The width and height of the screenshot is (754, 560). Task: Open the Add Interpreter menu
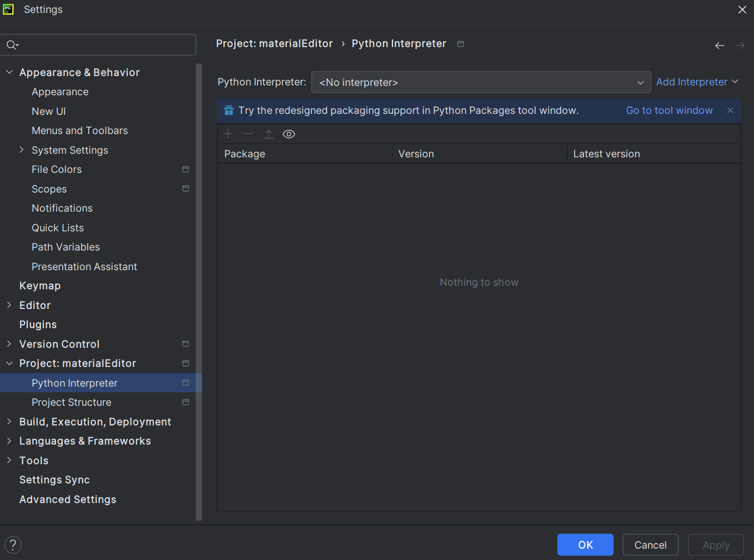coord(697,82)
